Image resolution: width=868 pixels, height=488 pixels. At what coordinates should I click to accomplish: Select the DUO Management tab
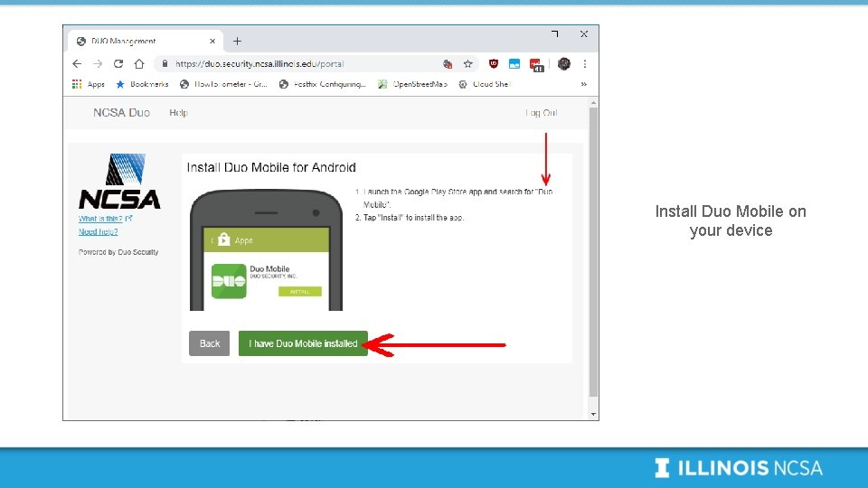tap(145, 41)
